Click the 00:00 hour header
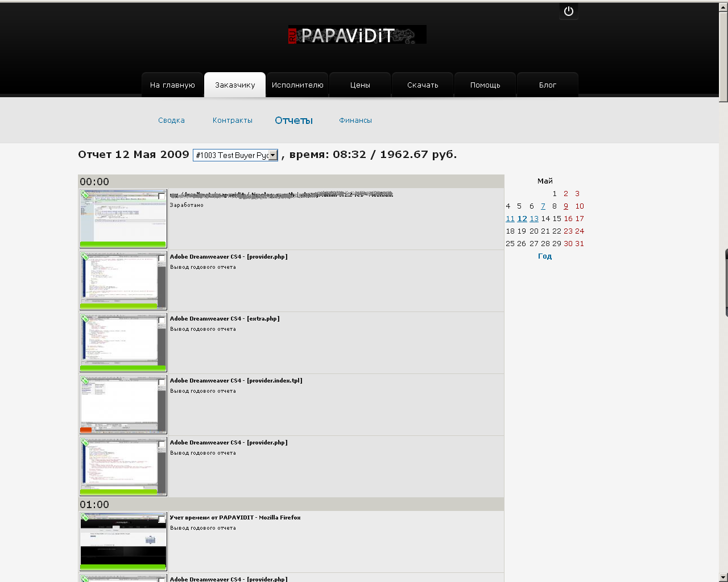This screenshot has height=582, width=728. 291,181
